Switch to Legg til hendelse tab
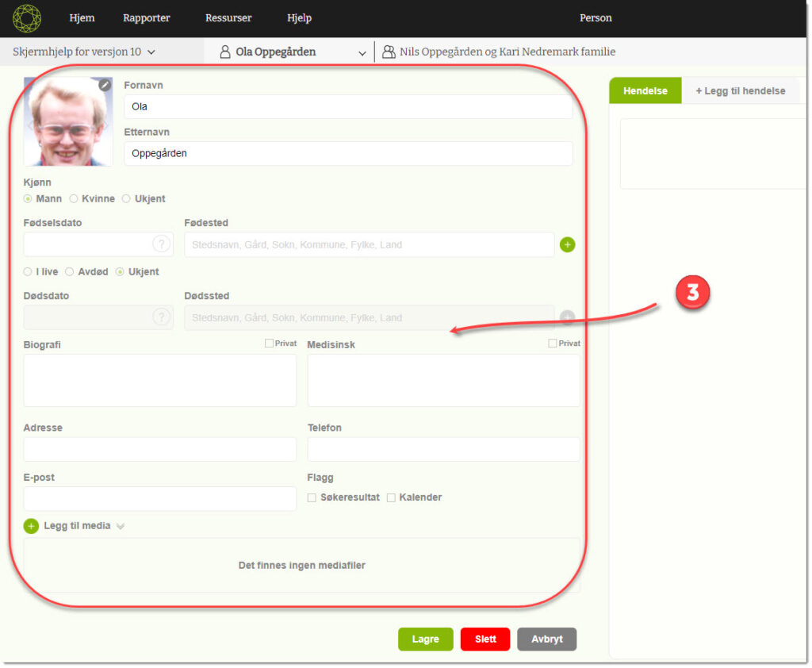The image size is (812, 668). (740, 91)
